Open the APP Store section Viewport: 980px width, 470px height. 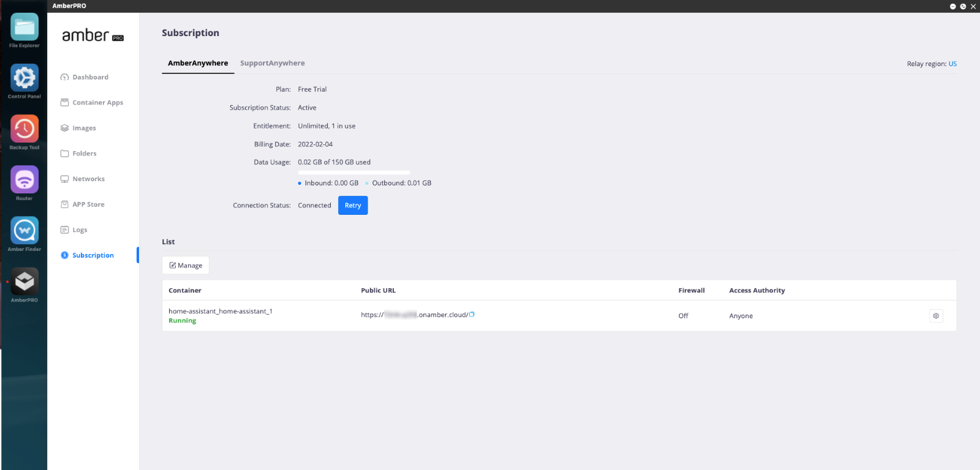[89, 204]
